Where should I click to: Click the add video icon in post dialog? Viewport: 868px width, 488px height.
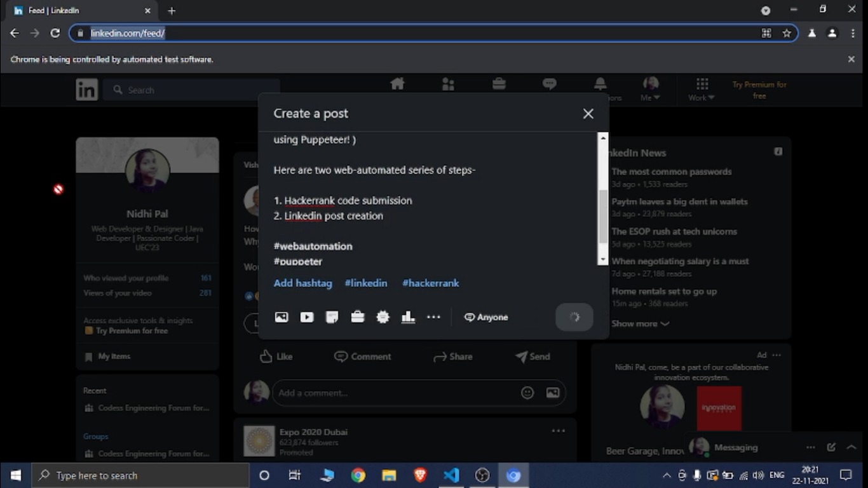[307, 317]
